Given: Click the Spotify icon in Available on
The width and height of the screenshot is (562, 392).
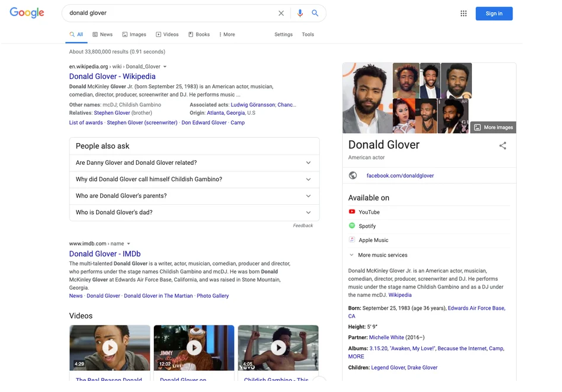Looking at the screenshot, I should (x=352, y=225).
